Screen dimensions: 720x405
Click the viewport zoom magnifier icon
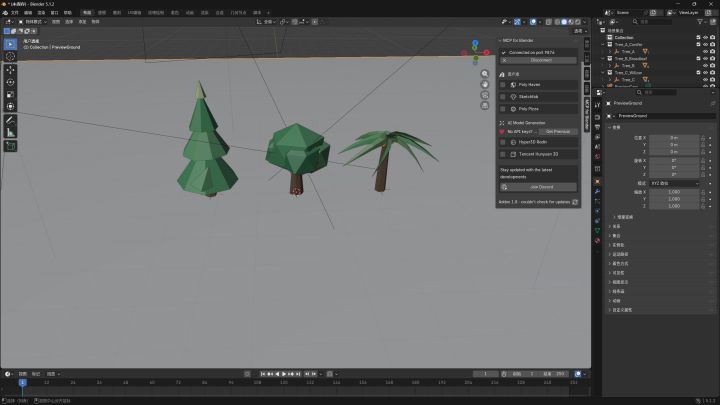pyautogui.click(x=484, y=74)
